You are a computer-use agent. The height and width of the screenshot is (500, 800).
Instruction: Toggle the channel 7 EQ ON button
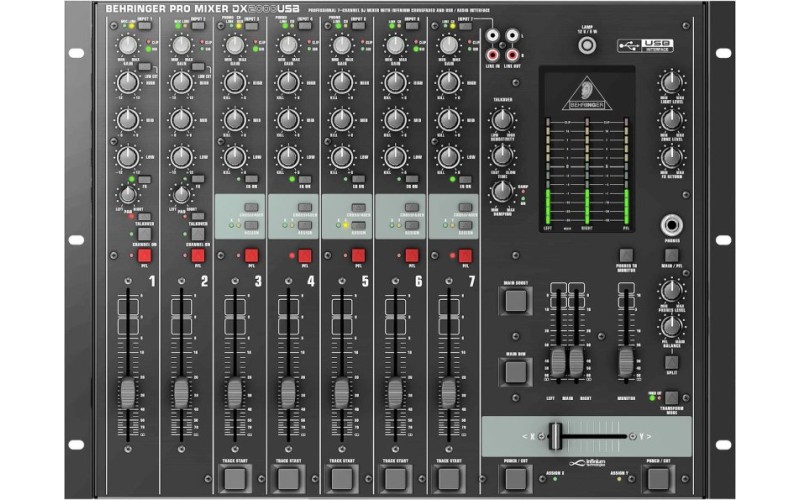click(x=466, y=180)
